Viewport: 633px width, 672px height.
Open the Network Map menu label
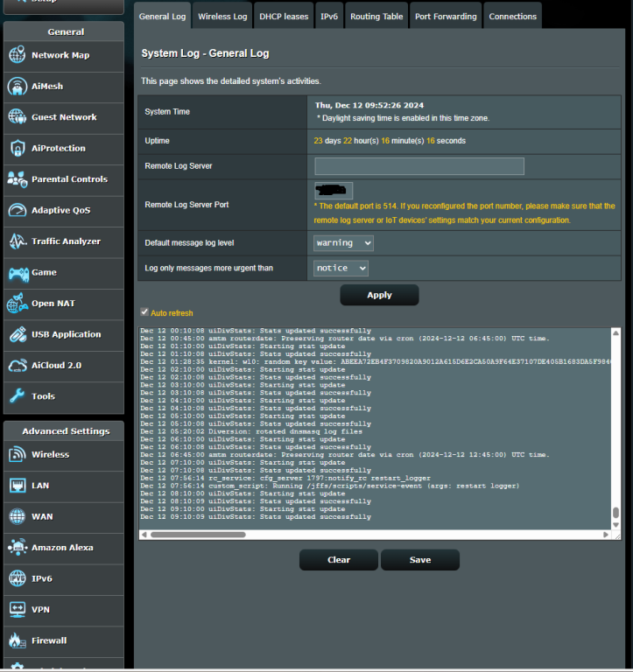click(60, 55)
